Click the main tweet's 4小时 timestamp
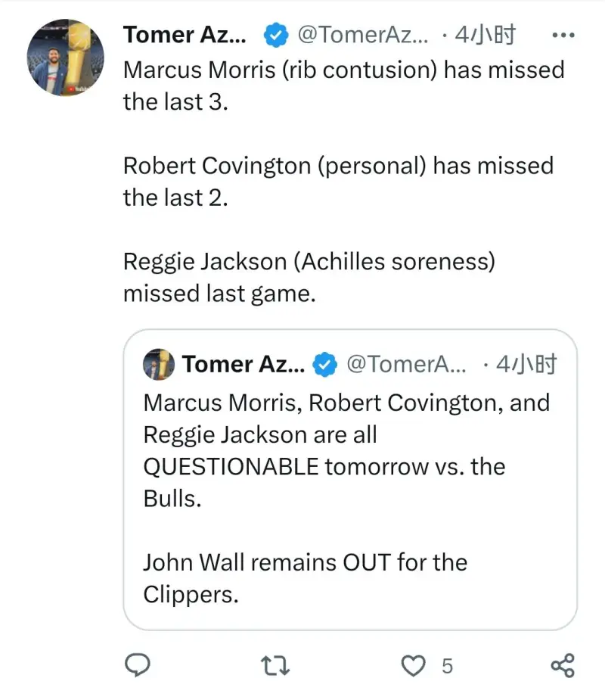The width and height of the screenshot is (605, 700). click(x=486, y=35)
